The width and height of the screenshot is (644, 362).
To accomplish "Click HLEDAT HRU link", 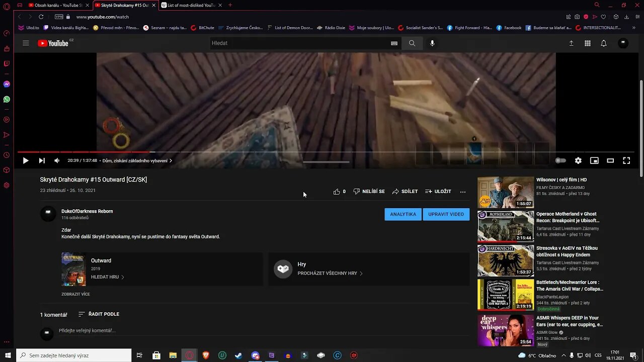I will 108,277.
